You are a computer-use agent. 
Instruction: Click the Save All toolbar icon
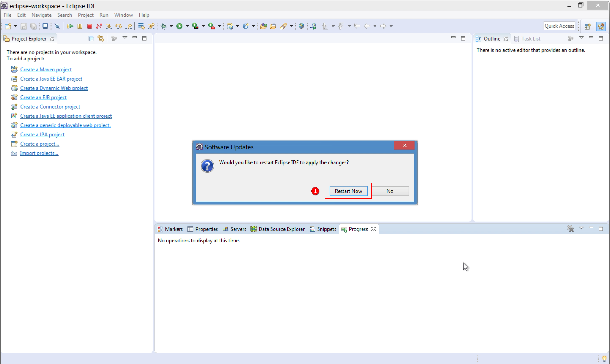(x=33, y=26)
